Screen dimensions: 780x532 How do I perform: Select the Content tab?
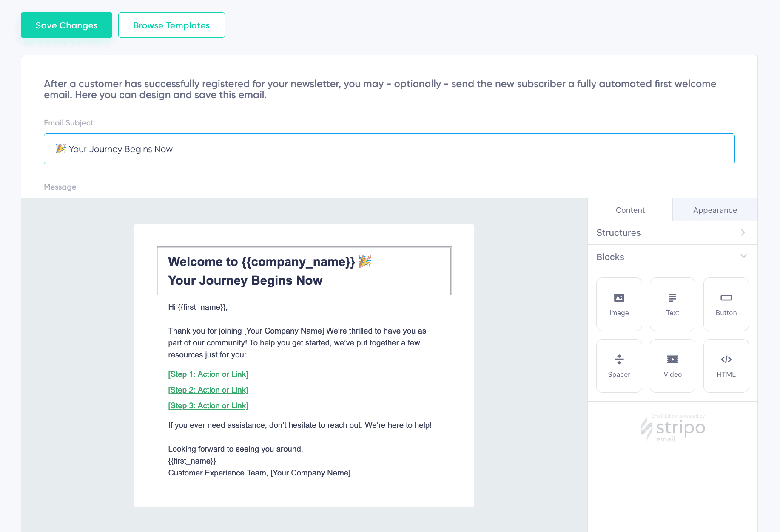pyautogui.click(x=630, y=210)
